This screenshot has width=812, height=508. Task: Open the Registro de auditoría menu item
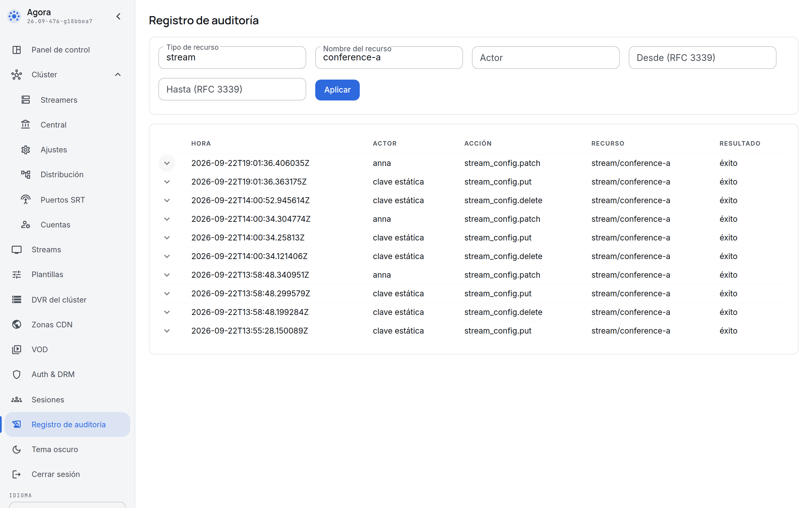click(67, 424)
